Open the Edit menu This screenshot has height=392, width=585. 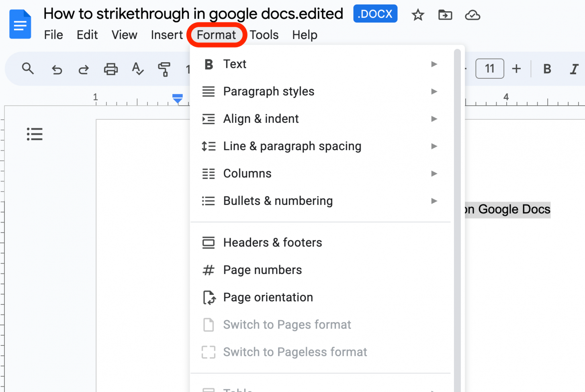[87, 35]
